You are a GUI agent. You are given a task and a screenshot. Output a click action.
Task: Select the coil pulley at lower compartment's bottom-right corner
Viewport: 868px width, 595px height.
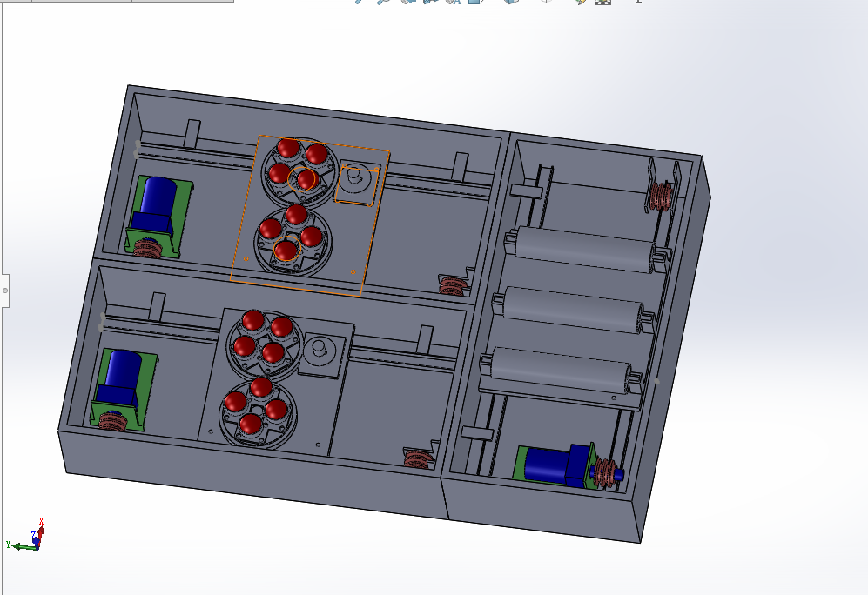pos(417,458)
